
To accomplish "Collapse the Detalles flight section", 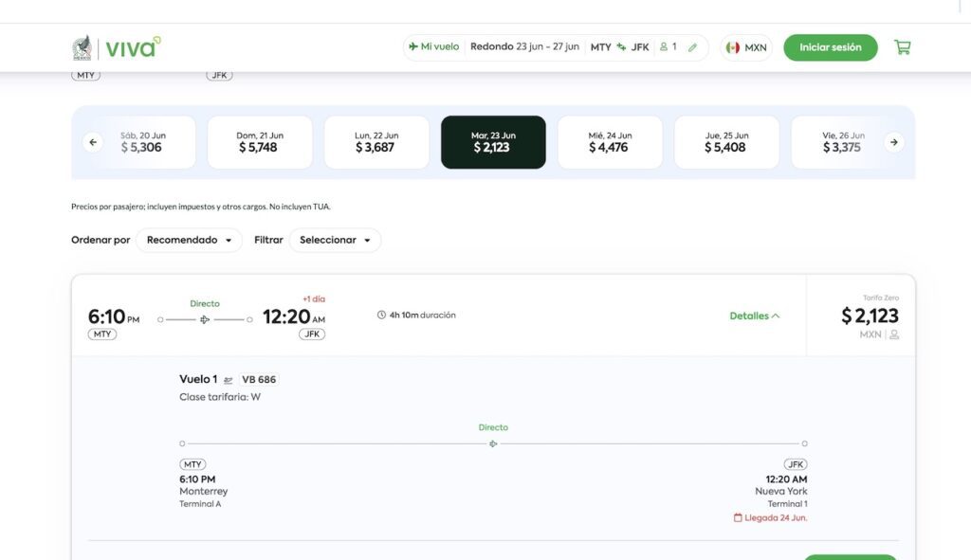I will click(x=754, y=316).
